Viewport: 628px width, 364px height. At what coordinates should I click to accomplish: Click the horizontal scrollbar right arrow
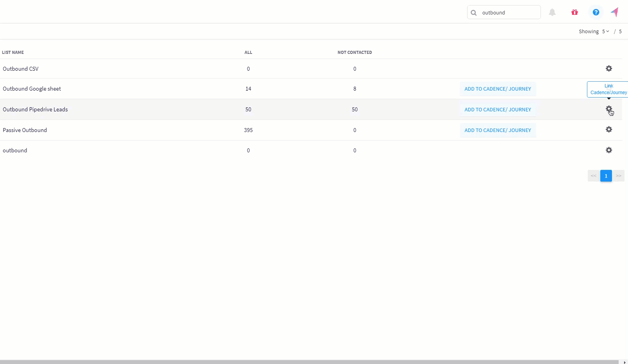(x=625, y=362)
